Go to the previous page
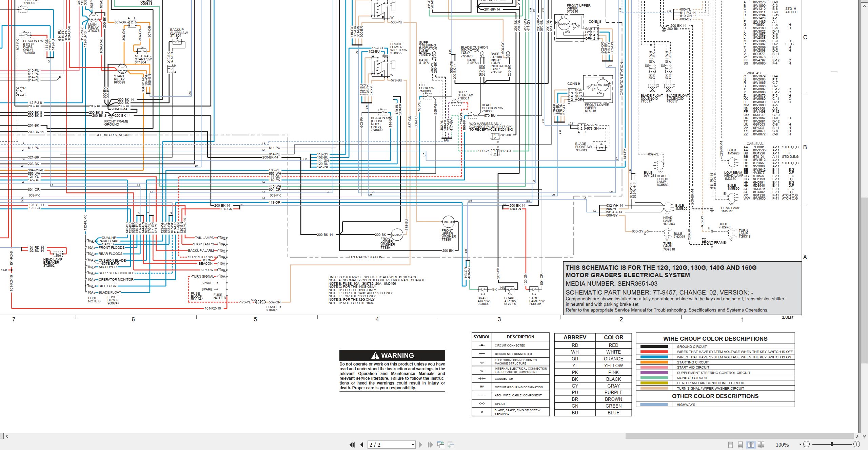Viewport: 868px width, 450px height. click(x=362, y=445)
